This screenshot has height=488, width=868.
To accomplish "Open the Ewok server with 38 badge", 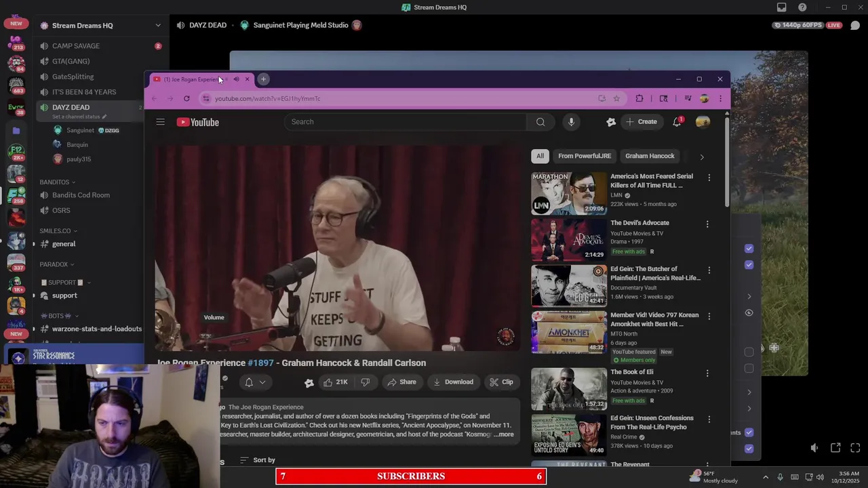I will click(16, 107).
